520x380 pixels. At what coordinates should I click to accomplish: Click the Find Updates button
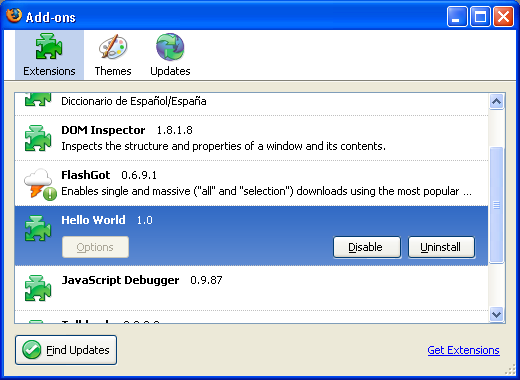point(66,350)
